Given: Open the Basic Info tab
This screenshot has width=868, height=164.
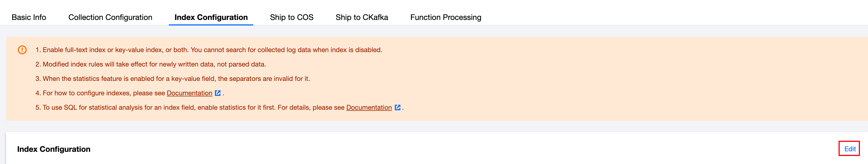Looking at the screenshot, I should coord(29,17).
